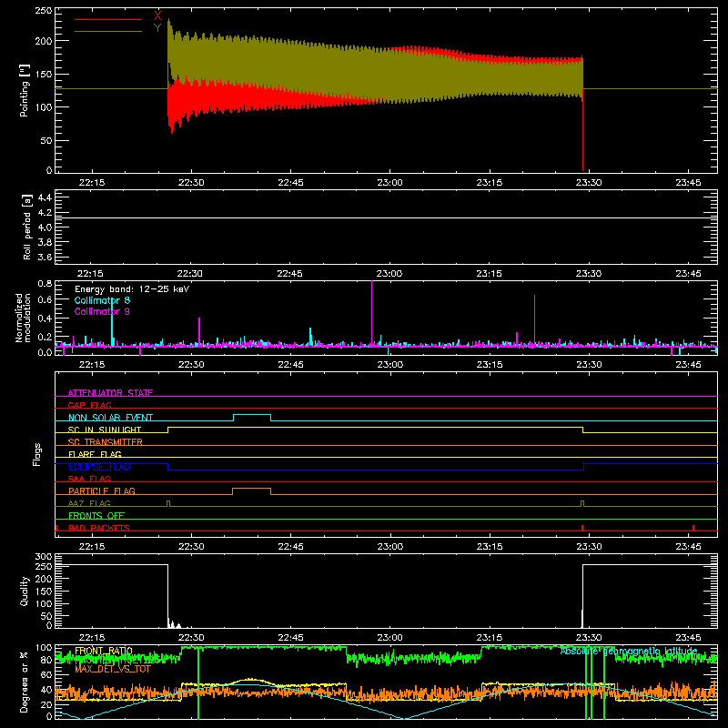The width and height of the screenshot is (728, 728).
Task: Select the GAP_FLAG label
Action: point(89,405)
